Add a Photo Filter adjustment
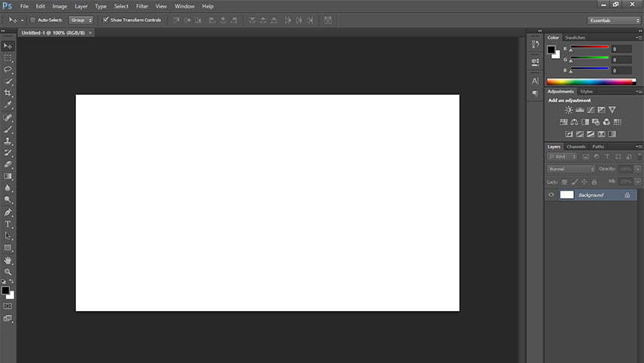This screenshot has height=363, width=644. click(596, 122)
